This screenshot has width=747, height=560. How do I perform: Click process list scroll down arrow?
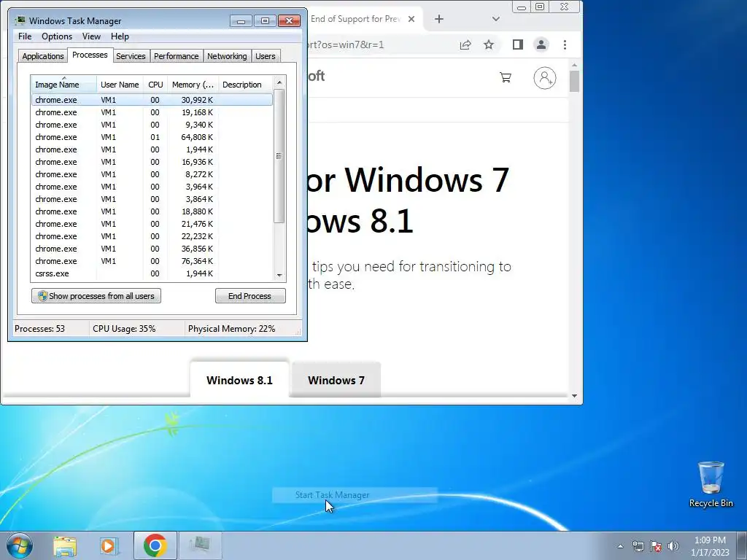coord(279,275)
